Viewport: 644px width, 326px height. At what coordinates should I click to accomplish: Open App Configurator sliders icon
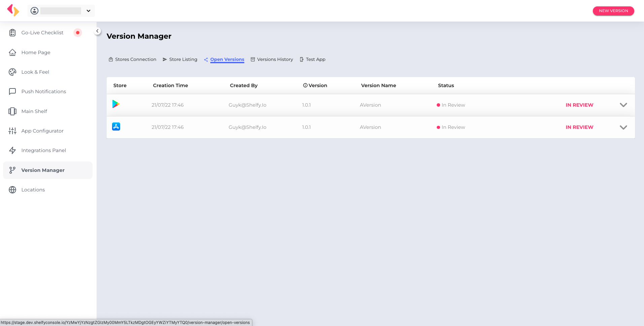12,131
